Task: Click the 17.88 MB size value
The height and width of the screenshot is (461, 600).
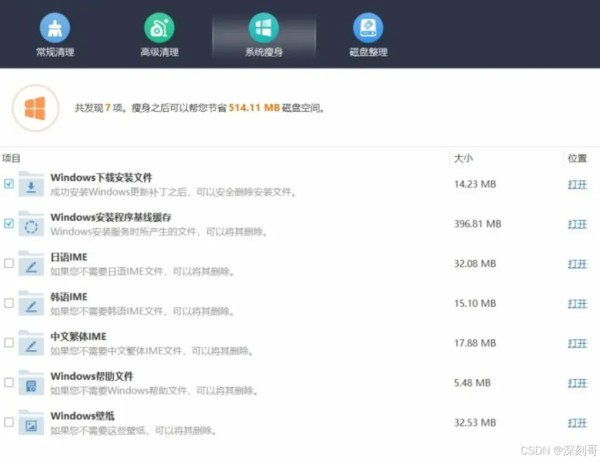Action: coord(475,344)
